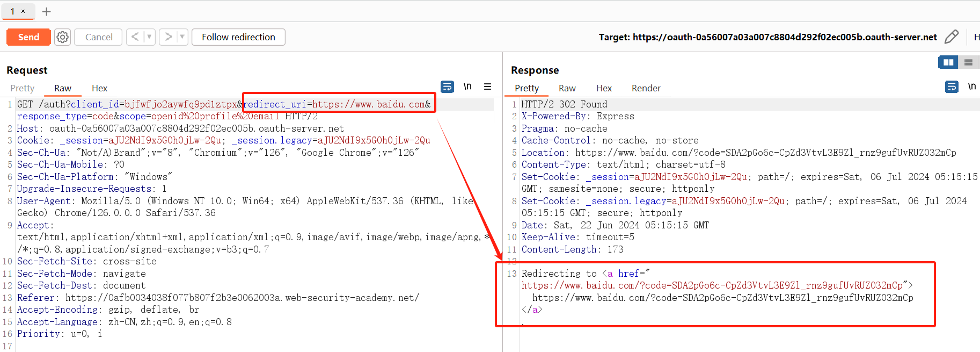Click client_id parameter in GET line
The height and width of the screenshot is (352, 980).
[154, 104]
